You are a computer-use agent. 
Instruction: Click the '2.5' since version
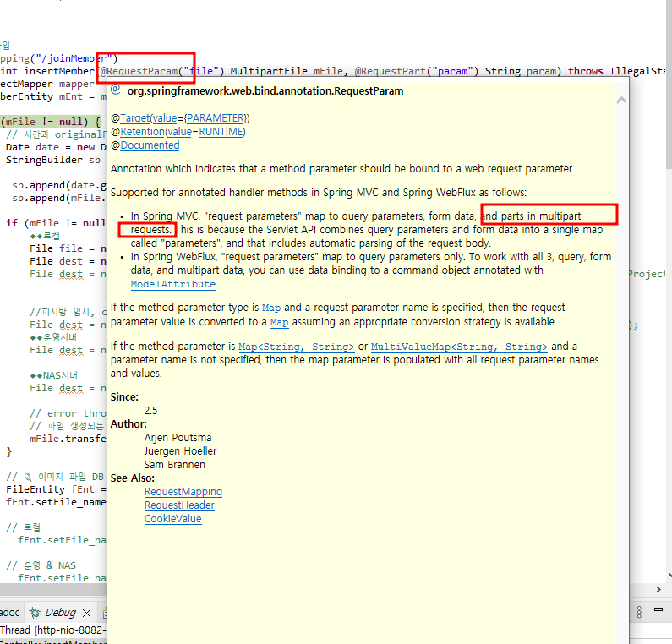coord(150,411)
